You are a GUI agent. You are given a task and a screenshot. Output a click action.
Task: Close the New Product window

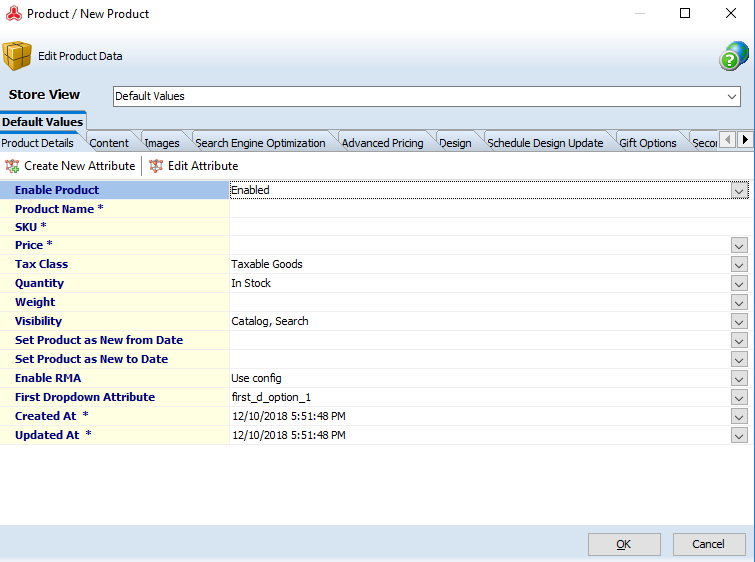point(731,13)
